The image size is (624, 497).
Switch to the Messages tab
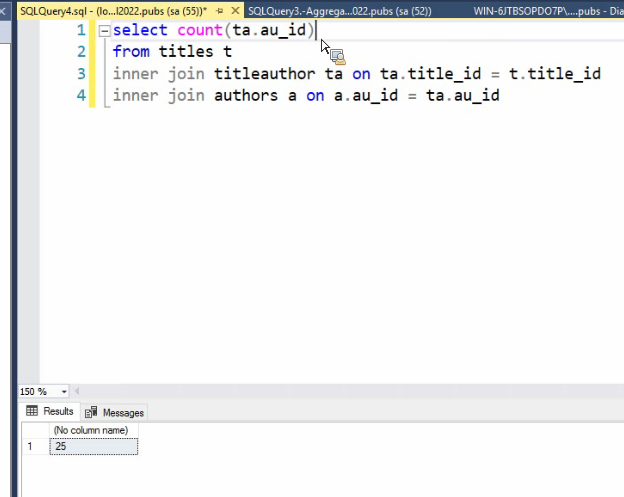tap(115, 413)
